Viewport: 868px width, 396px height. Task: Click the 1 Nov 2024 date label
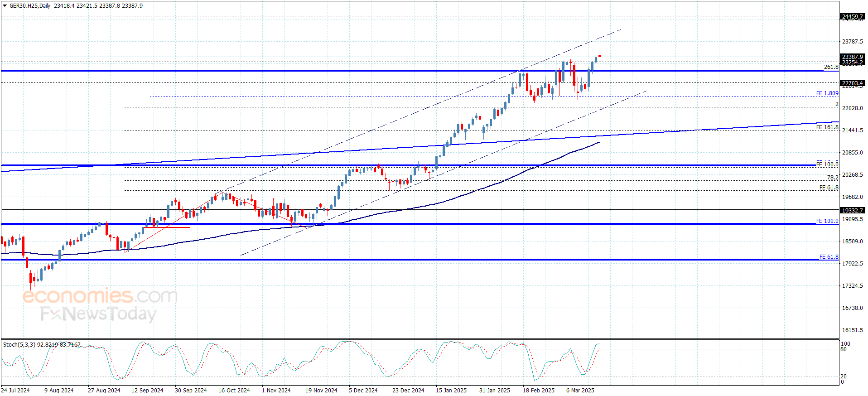276,391
